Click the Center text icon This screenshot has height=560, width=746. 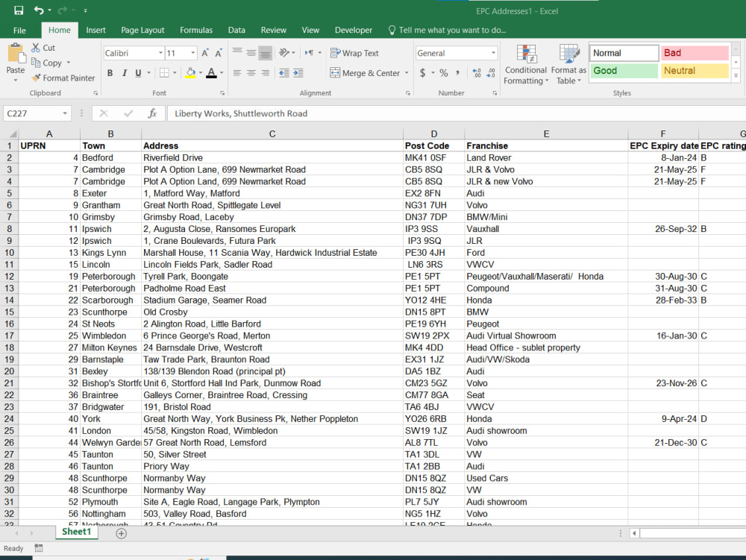251,73
